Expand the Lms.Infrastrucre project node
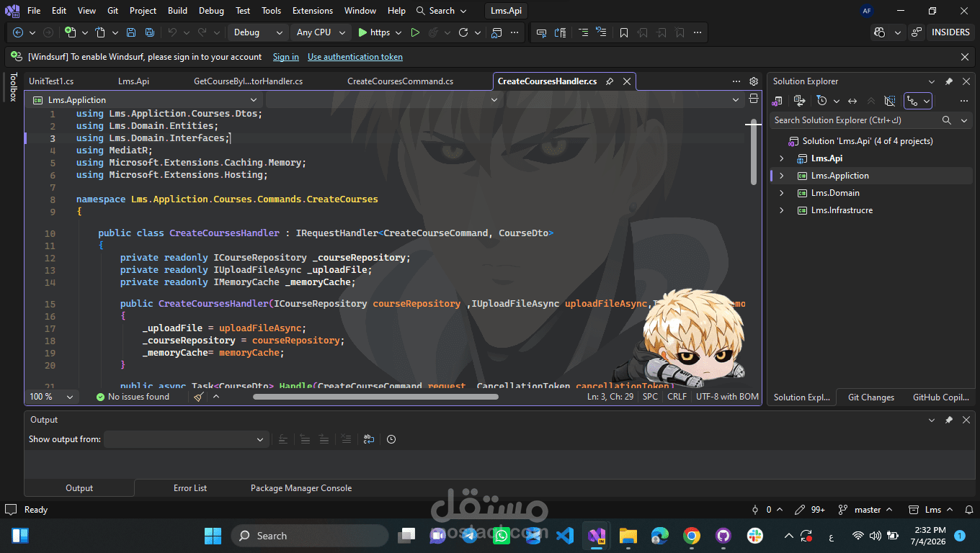 (x=782, y=210)
